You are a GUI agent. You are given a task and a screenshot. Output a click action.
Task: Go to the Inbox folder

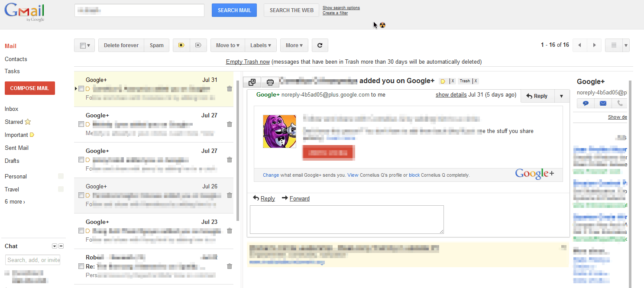click(x=12, y=109)
